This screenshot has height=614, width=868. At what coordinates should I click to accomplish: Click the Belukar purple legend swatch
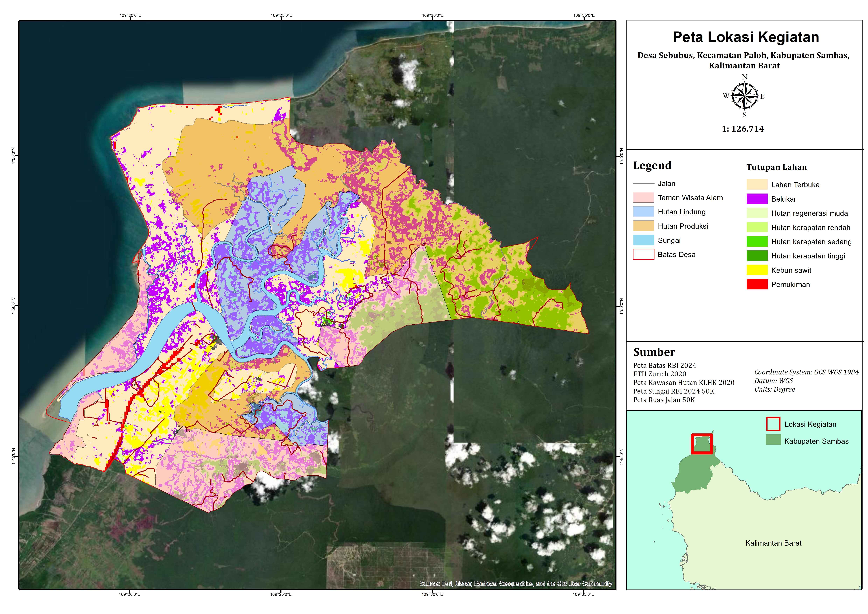pyautogui.click(x=757, y=199)
